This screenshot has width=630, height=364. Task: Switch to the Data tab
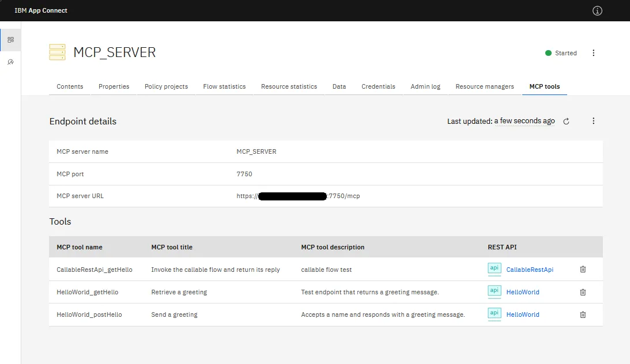(339, 86)
